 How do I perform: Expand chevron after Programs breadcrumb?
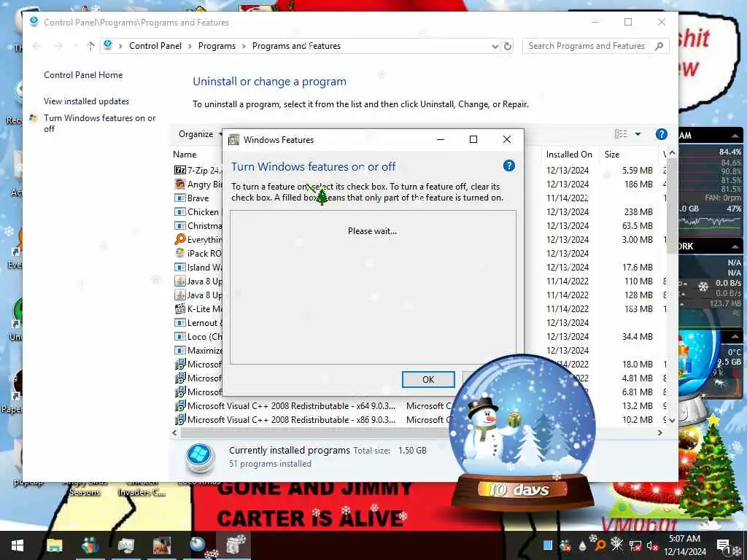point(244,46)
